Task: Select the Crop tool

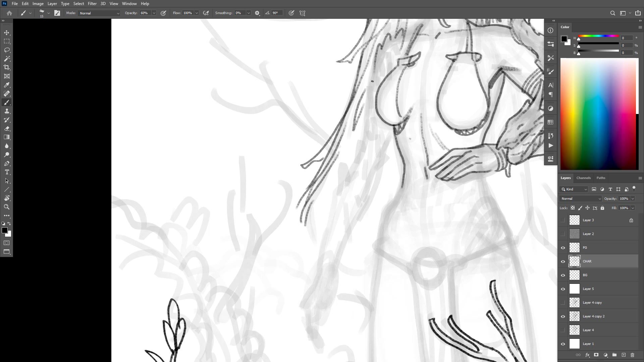Action: [7, 67]
